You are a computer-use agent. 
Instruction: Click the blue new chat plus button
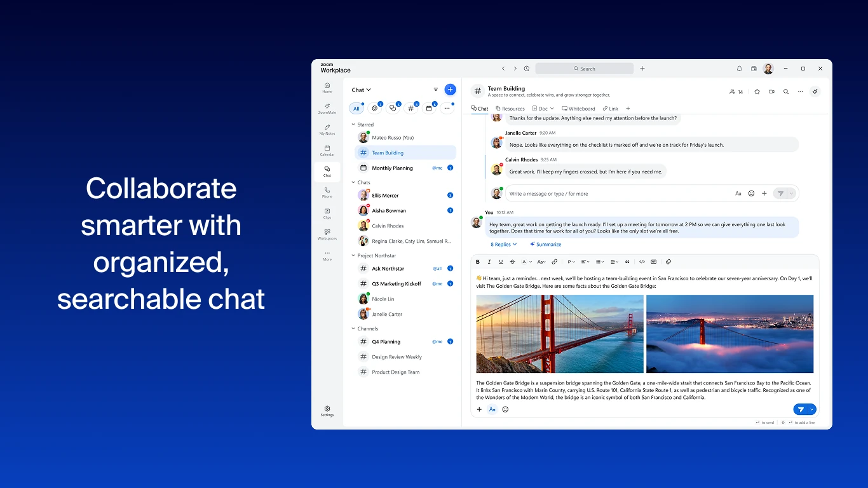450,90
